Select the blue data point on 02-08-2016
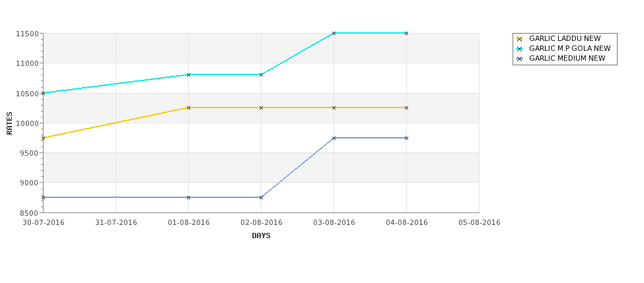 click(261, 197)
